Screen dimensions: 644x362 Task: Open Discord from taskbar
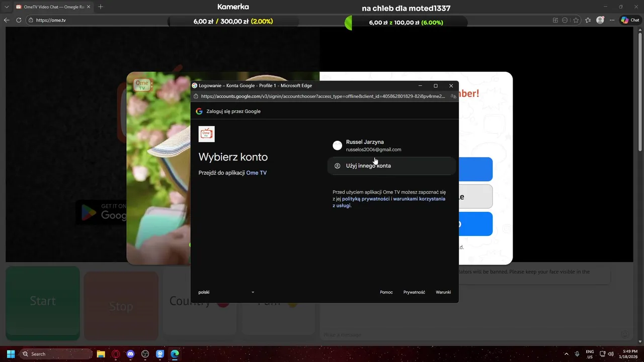131,354
